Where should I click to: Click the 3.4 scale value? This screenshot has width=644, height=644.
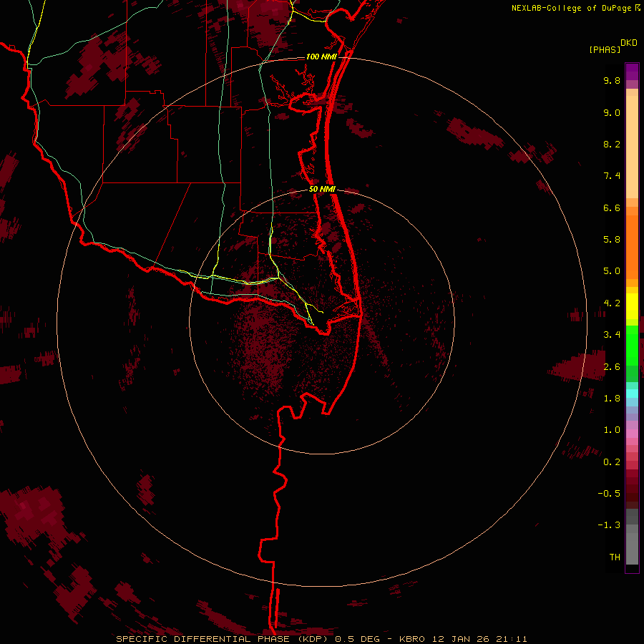click(612, 335)
